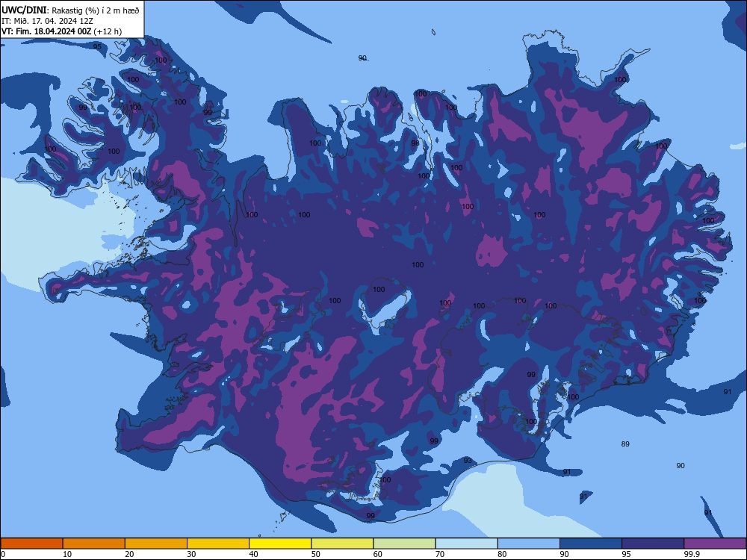Click the 'Rakastig (%) í 2 m hæð' text
This screenshot has width=747, height=560.
96,10
